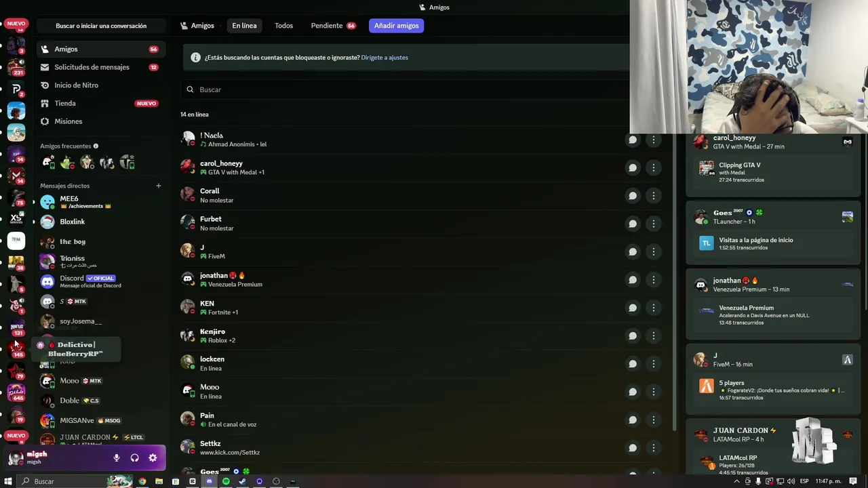
Task: Toggle microphone mute in user panel
Action: pos(117,457)
